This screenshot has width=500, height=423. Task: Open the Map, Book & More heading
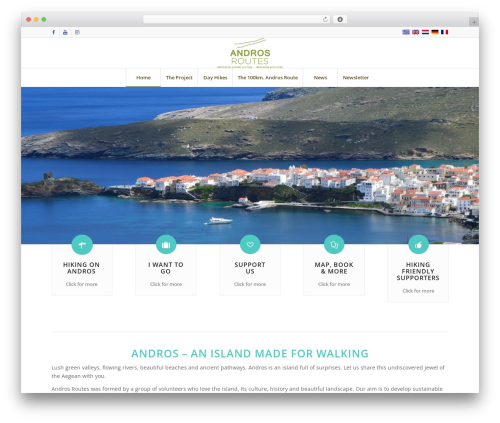334,268
